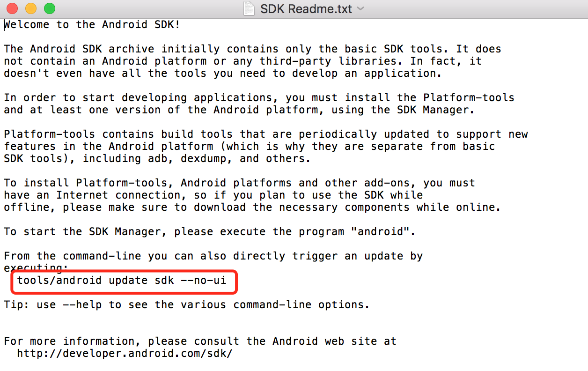This screenshot has height=371, width=588.
Task: Click the line "have an Internet connection, so if"
Action: point(213,195)
